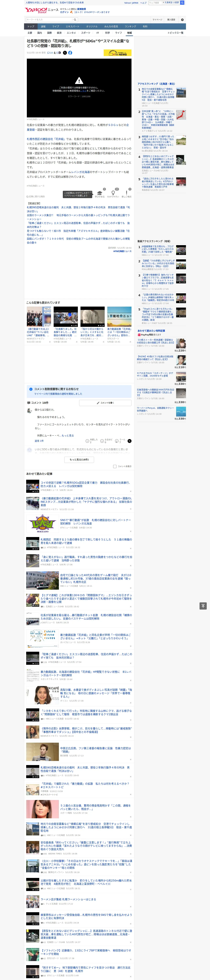
Task: Open the 購入履歴 link
Action: pyautogui.click(x=171, y=20)
